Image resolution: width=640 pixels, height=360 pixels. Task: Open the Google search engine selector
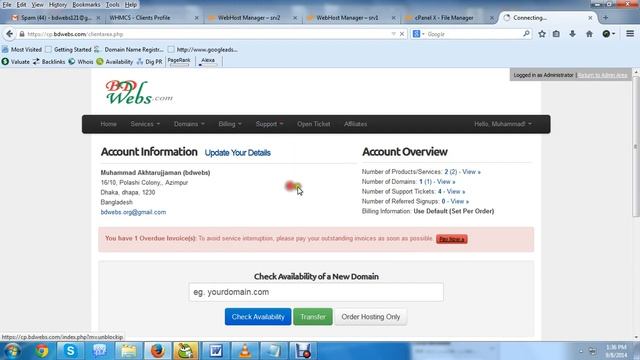[x=418, y=34]
